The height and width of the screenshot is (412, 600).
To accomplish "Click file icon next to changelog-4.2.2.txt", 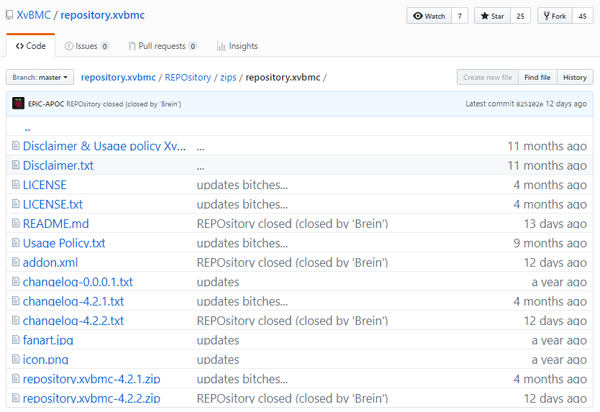I will pos(16,320).
